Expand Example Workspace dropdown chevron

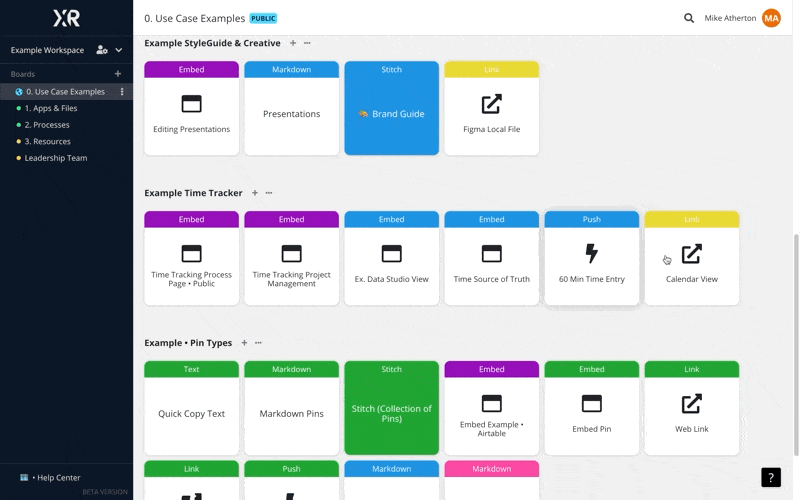coord(119,50)
